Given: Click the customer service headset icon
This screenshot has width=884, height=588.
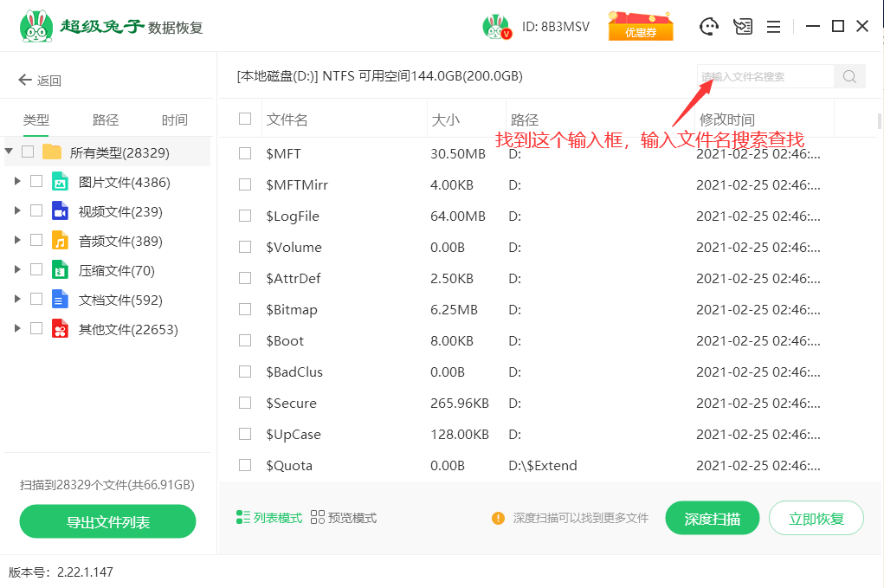Looking at the screenshot, I should 709,27.
